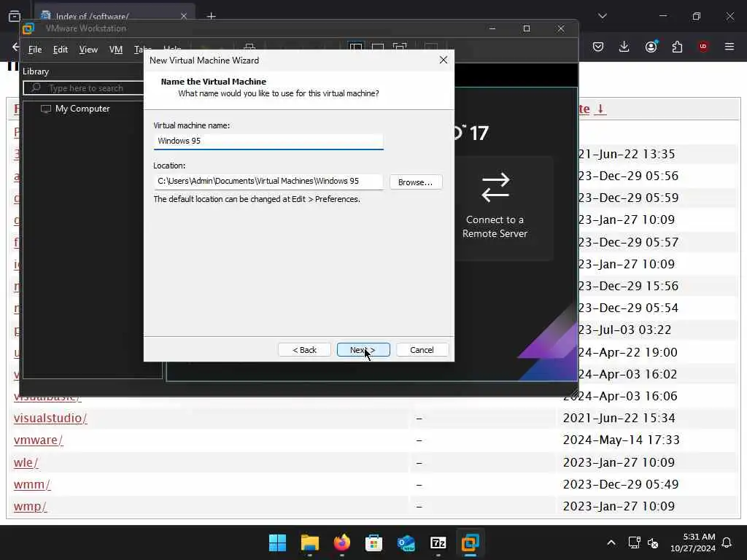Click the Virtual machine name field
This screenshot has width=747, height=560.
[x=268, y=141]
